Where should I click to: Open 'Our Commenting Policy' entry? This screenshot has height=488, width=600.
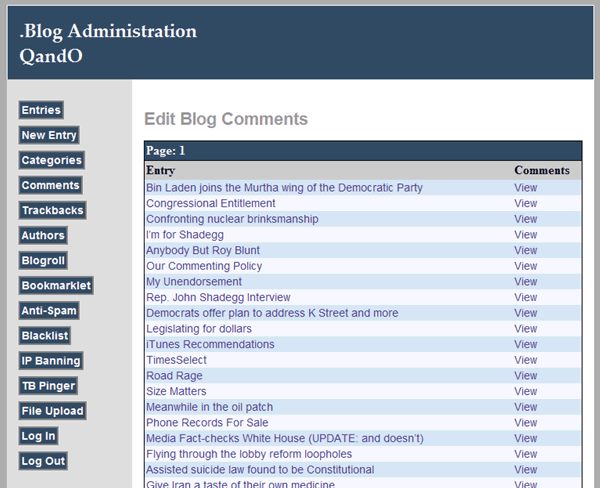204,266
